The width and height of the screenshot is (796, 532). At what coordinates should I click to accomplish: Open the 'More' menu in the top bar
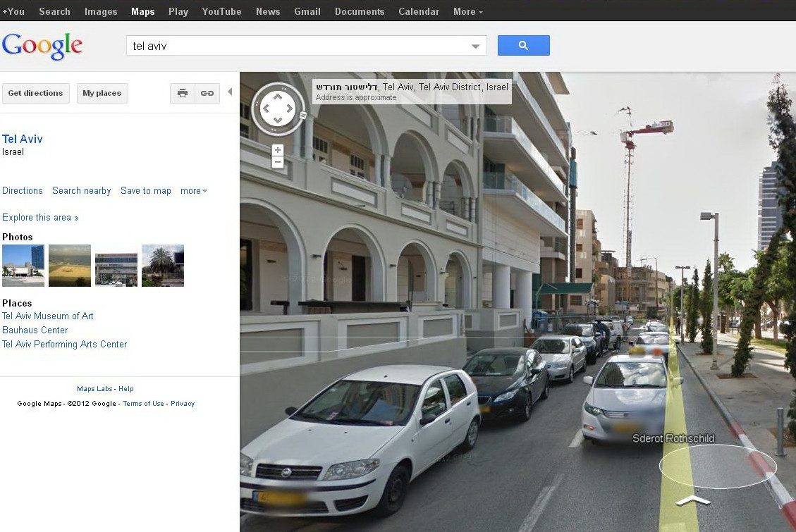coord(467,11)
